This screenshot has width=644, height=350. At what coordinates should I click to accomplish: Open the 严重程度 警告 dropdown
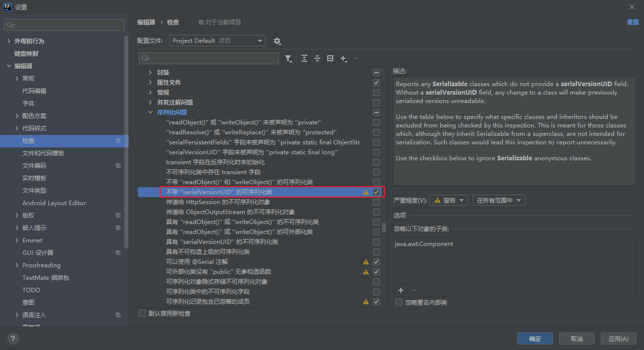click(x=448, y=199)
